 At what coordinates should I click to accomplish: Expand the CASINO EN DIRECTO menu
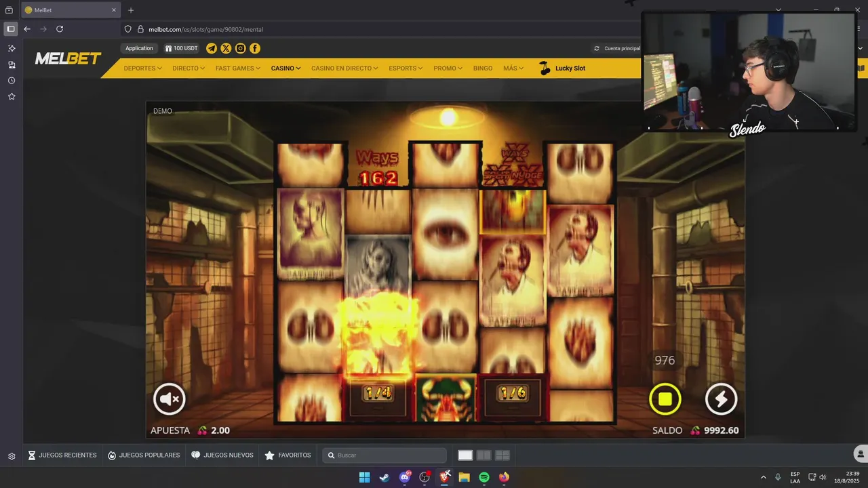tap(344, 68)
